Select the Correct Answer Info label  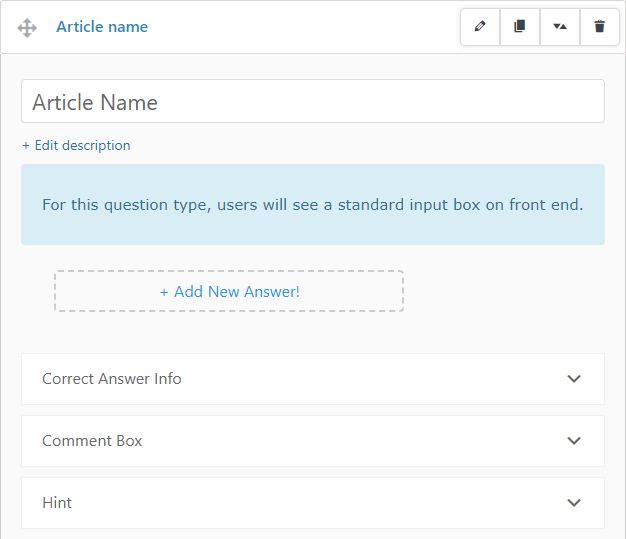(x=112, y=379)
